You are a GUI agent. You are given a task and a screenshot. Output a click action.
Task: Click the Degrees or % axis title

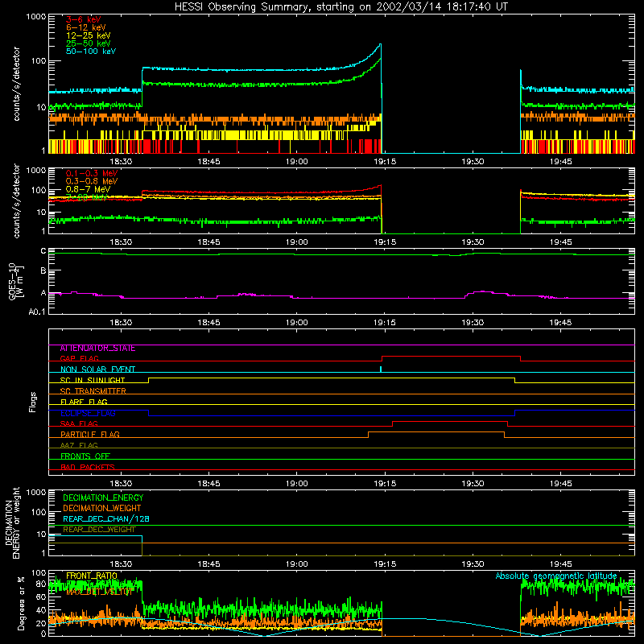click(21, 603)
